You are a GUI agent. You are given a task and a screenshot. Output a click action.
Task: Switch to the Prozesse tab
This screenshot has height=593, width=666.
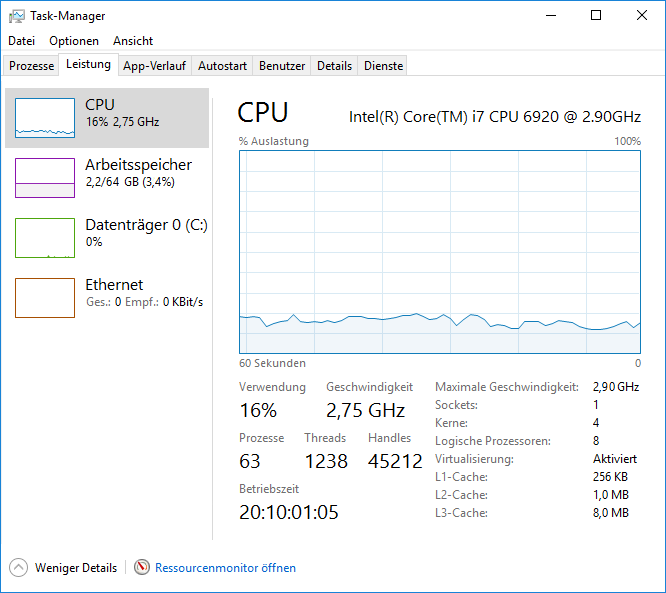pyautogui.click(x=31, y=66)
